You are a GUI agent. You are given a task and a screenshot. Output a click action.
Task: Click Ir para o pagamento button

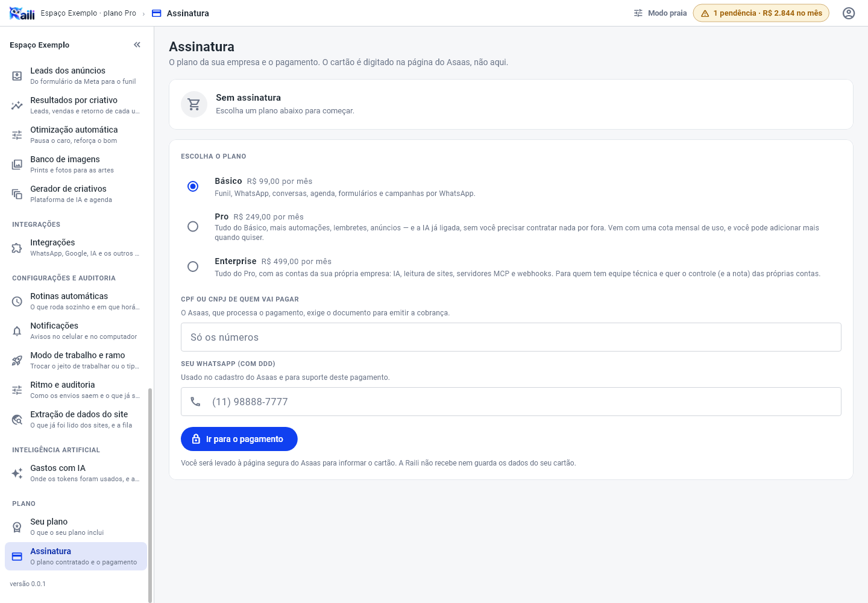click(x=239, y=439)
